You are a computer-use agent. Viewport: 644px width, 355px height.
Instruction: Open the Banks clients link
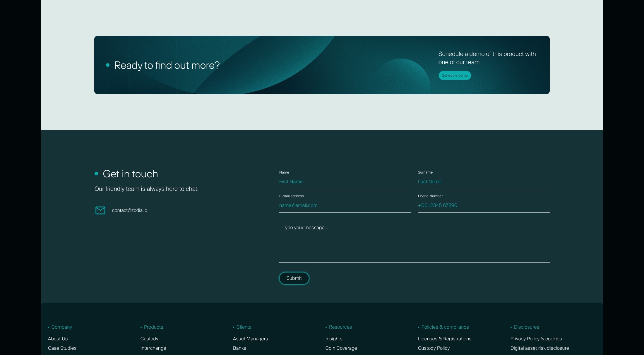pyautogui.click(x=239, y=348)
